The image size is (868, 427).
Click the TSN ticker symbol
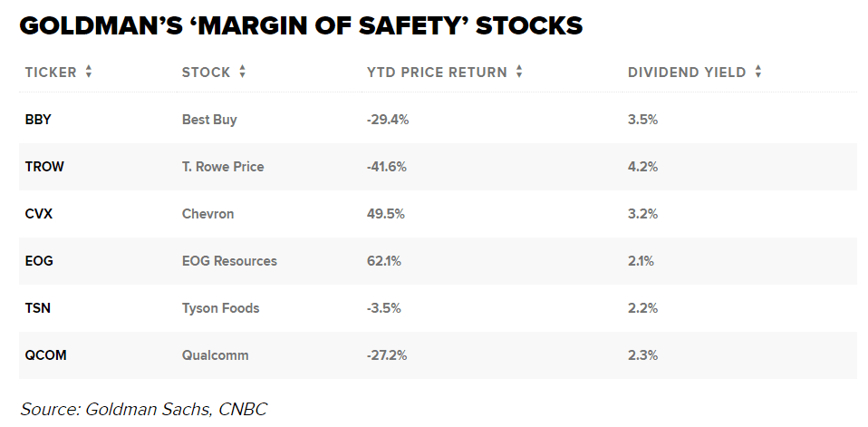[37, 308]
